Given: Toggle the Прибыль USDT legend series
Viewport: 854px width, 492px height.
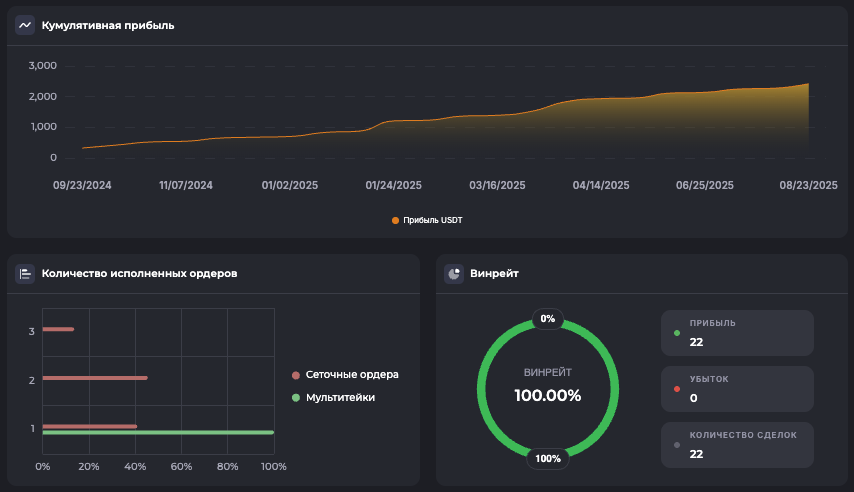Looking at the screenshot, I should tap(427, 220).
